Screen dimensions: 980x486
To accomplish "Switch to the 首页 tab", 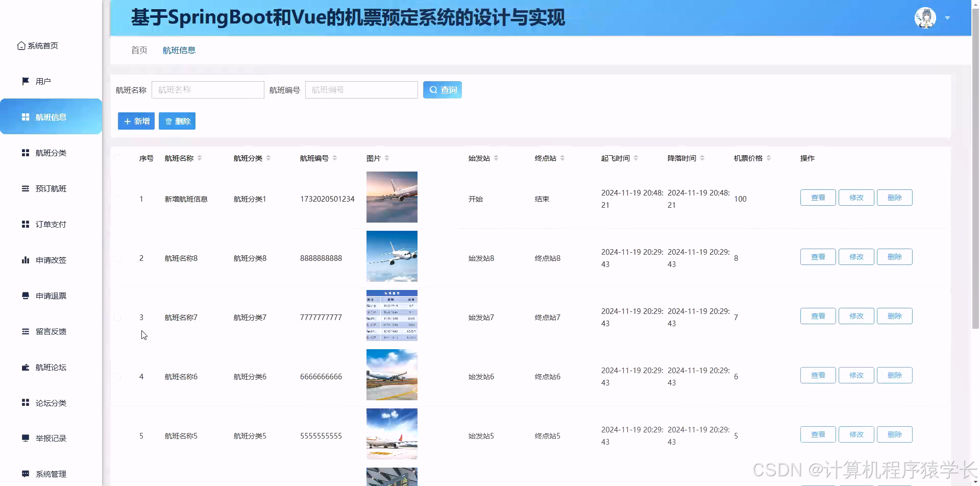I will (x=139, y=50).
